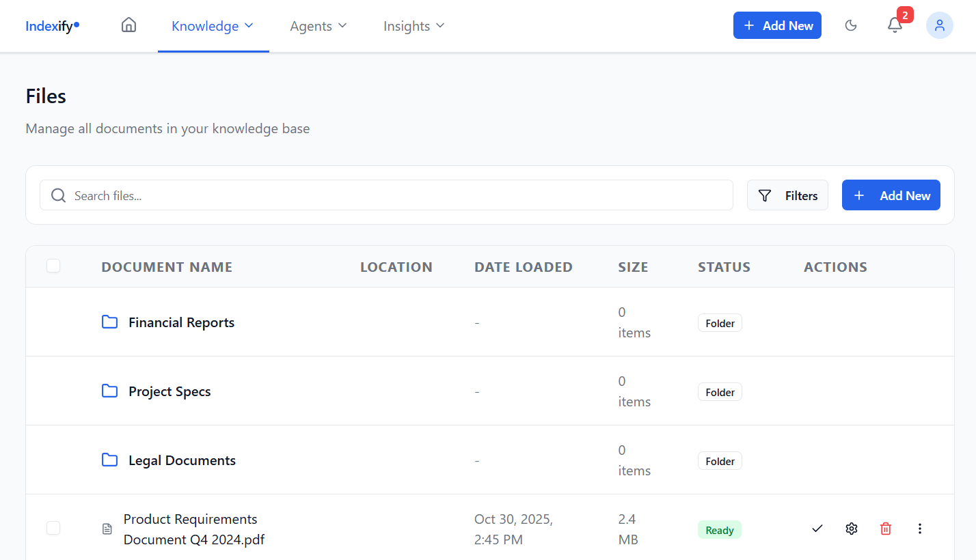Click the blue Add New button in header
Image resolution: width=976 pixels, height=560 pixels.
tap(777, 25)
